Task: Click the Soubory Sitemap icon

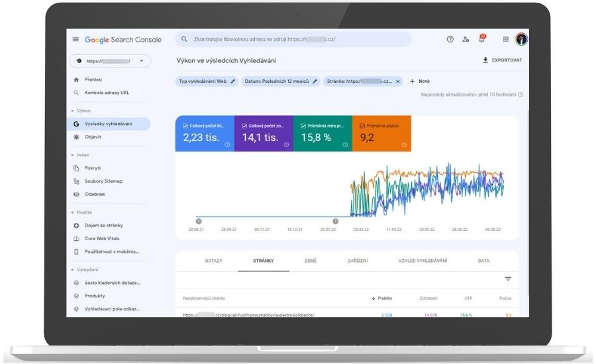Action: tap(76, 181)
